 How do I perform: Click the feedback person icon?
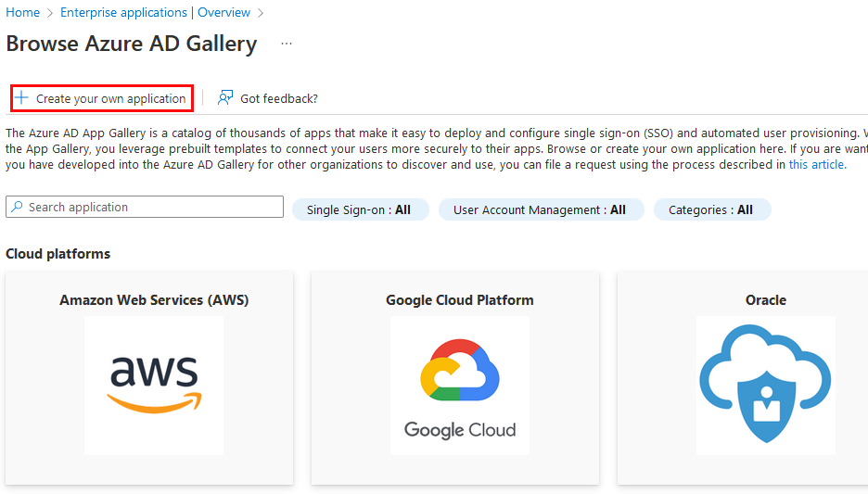[x=224, y=98]
